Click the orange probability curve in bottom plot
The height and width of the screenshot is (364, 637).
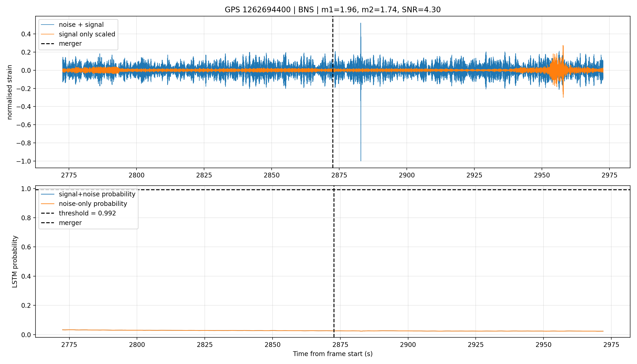(333, 331)
